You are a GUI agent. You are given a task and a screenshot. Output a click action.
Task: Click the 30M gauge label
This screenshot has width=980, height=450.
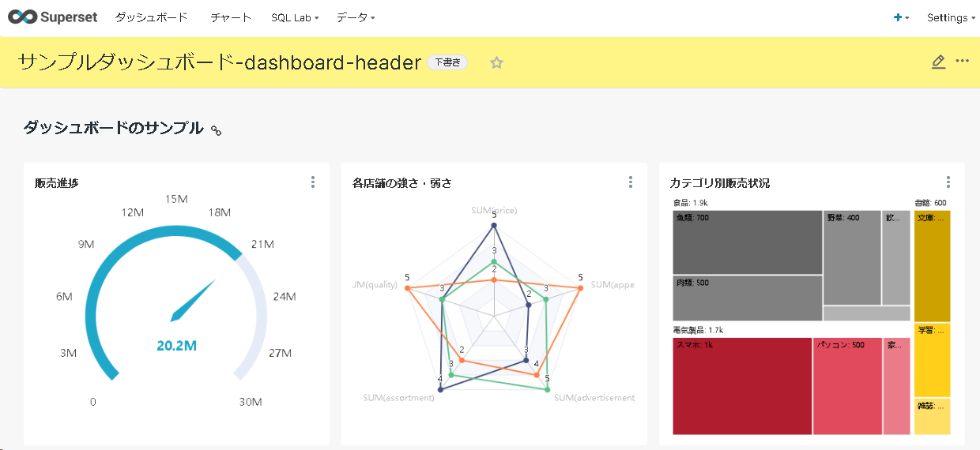pos(251,402)
